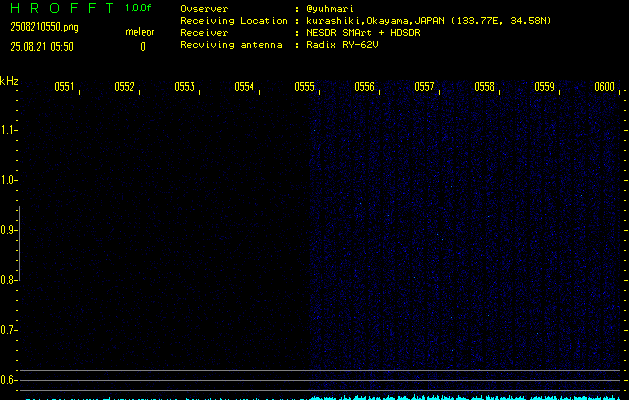Click the 0556 time marker
The width and height of the screenshot is (629, 400).
click(x=364, y=87)
